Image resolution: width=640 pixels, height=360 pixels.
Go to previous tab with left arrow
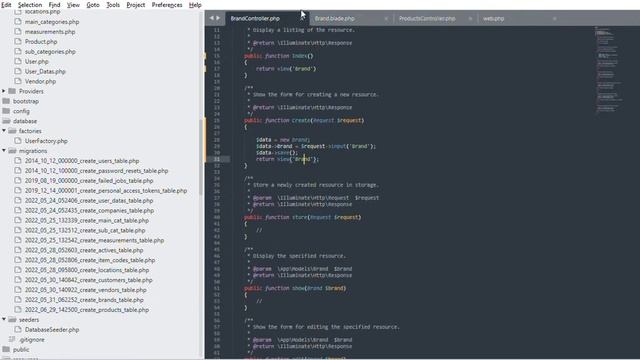211,18
